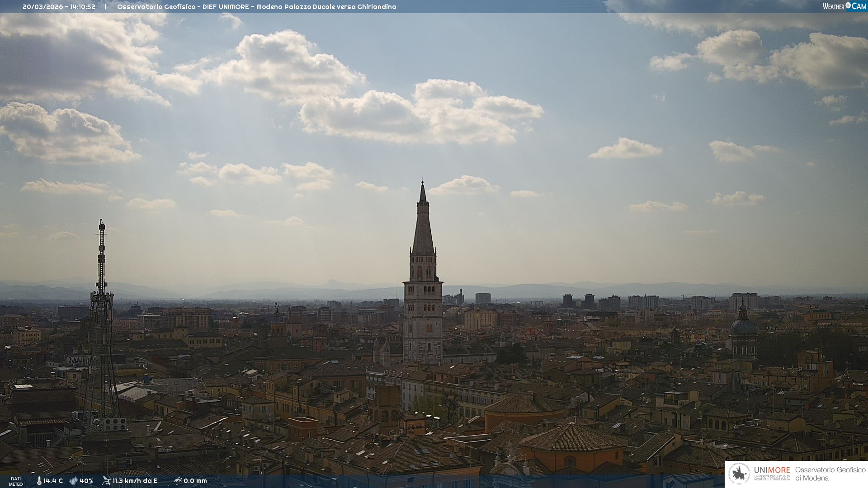Image resolution: width=868 pixels, height=488 pixels.
Task: Click the 14.4 C temperature reading
Action: 53,481
